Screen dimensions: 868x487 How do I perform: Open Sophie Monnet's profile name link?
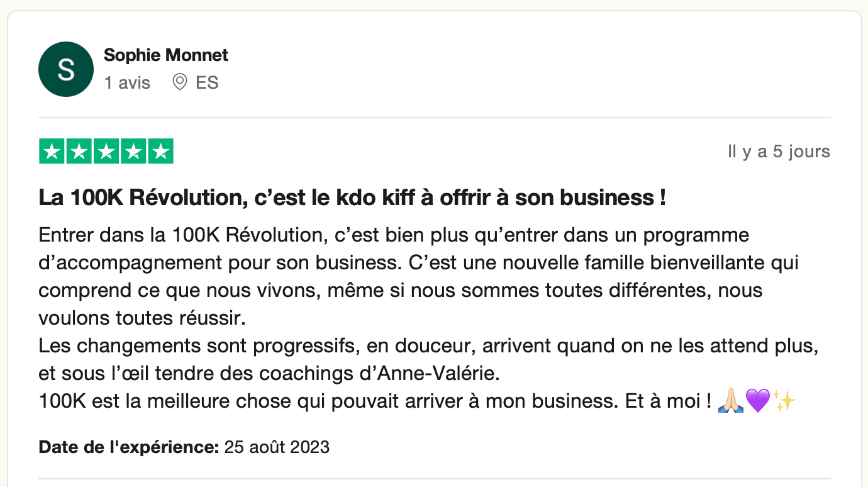tap(166, 55)
